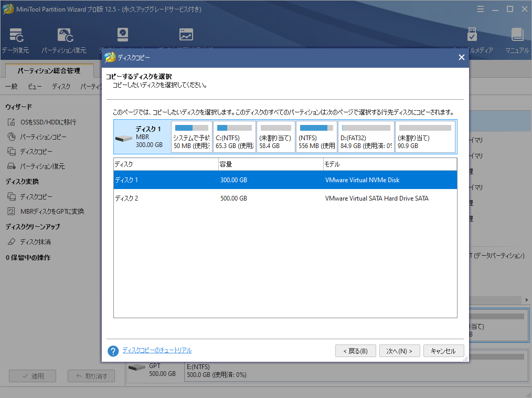Screen dimensions: 532x398
Task: Click the ディスク column header
Action: (x=166, y=164)
